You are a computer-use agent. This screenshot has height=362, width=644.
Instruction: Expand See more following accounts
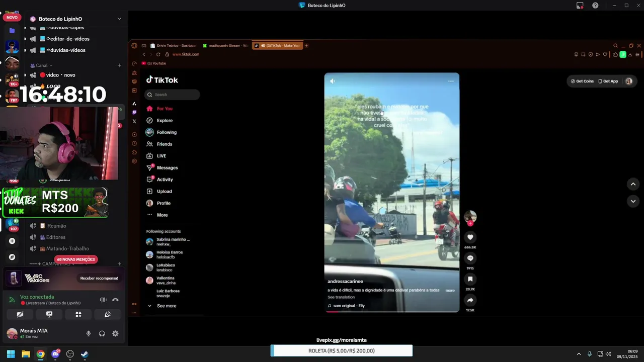(162, 306)
